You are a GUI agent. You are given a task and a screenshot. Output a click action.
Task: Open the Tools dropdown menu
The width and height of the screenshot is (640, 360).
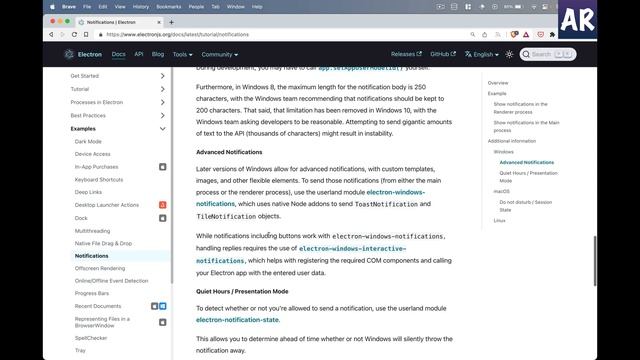coord(182,54)
